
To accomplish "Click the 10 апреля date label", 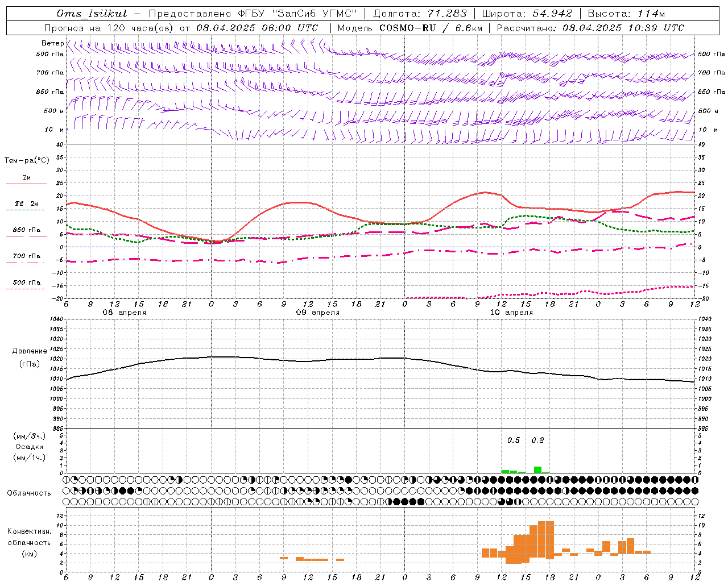I will click(x=511, y=313).
